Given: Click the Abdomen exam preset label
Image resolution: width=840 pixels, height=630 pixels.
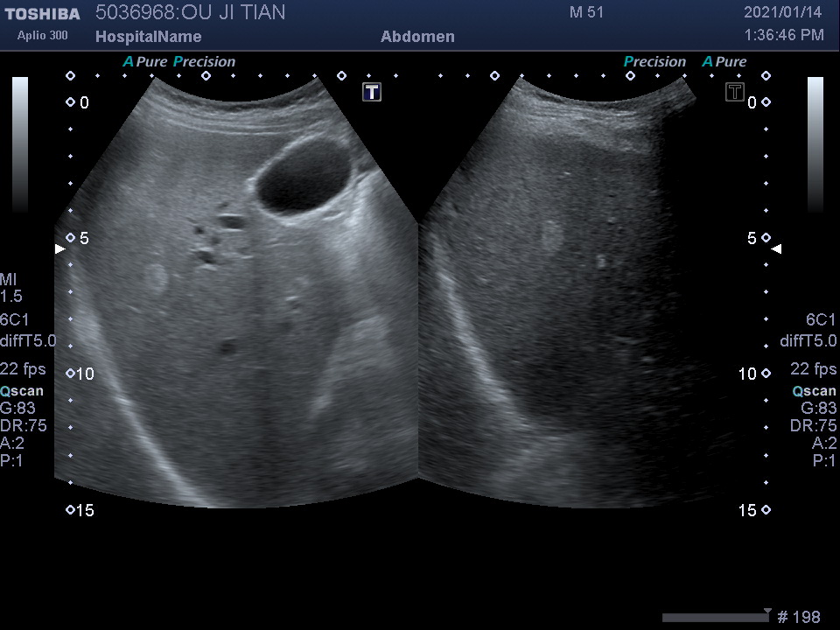Looking at the screenshot, I should tap(417, 37).
